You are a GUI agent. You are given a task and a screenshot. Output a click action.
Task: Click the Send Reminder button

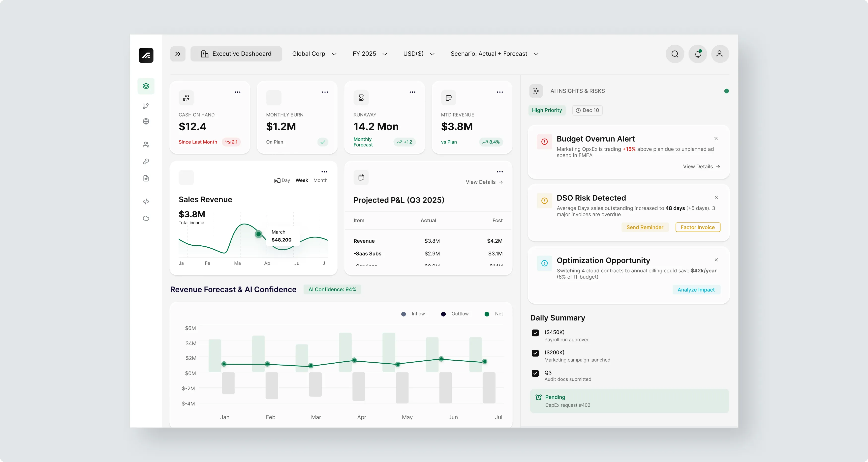[x=645, y=227]
